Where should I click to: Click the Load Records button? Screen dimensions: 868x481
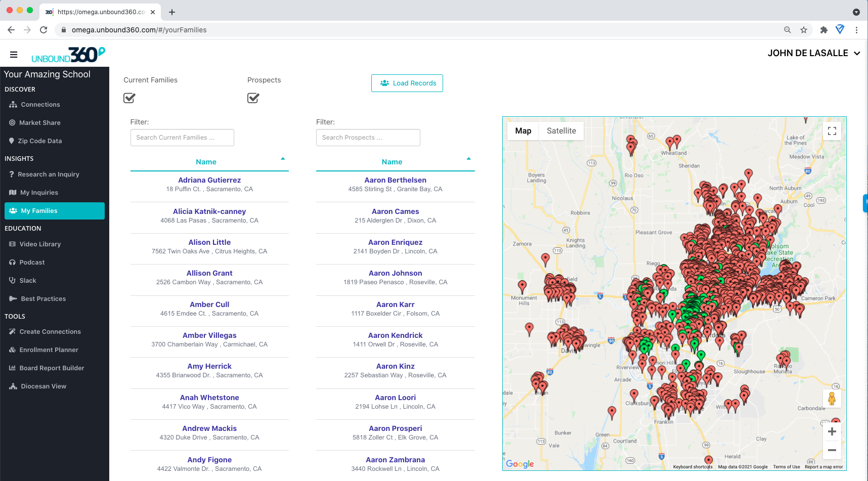[407, 83]
